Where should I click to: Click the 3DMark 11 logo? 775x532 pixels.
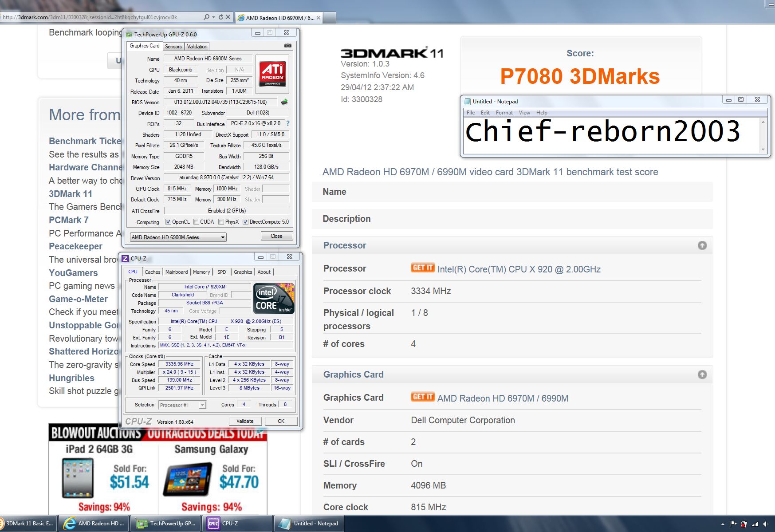pos(392,53)
